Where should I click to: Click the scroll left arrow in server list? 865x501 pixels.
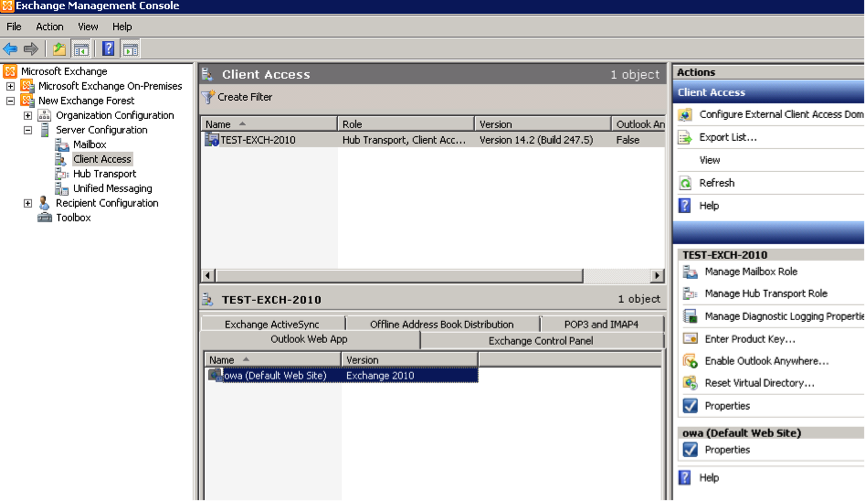[208, 275]
